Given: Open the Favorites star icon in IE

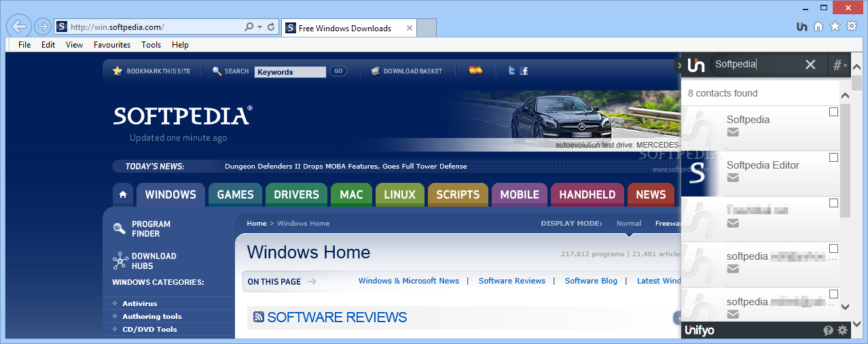Looking at the screenshot, I should 835,27.
